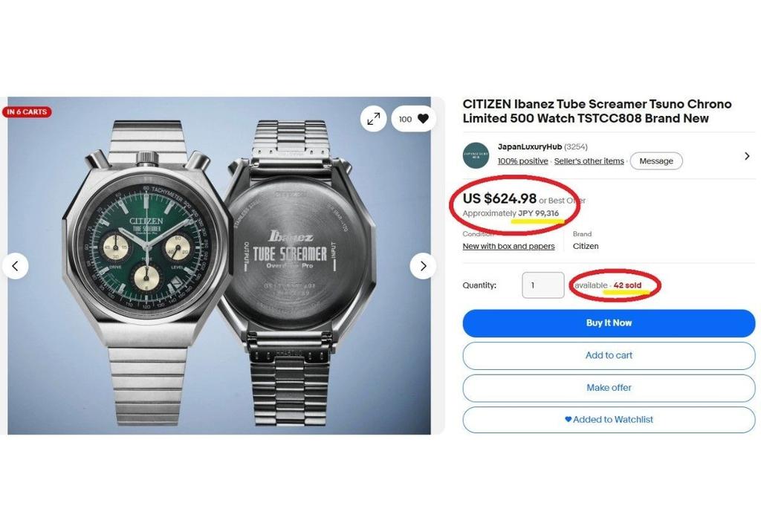
Task: Toggle the Added to Watchlist button
Action: (609, 419)
